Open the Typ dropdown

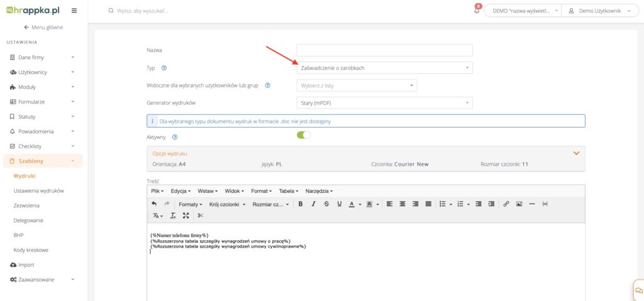tap(384, 68)
